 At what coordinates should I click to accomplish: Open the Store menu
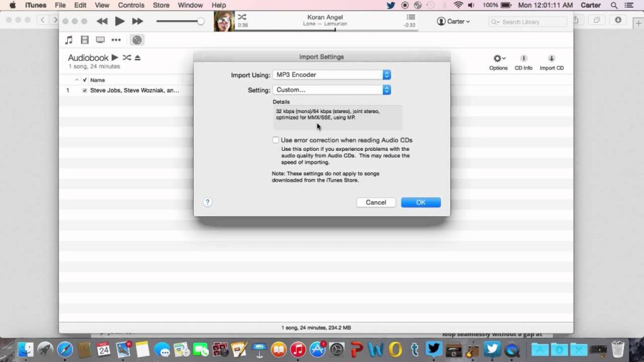[161, 5]
